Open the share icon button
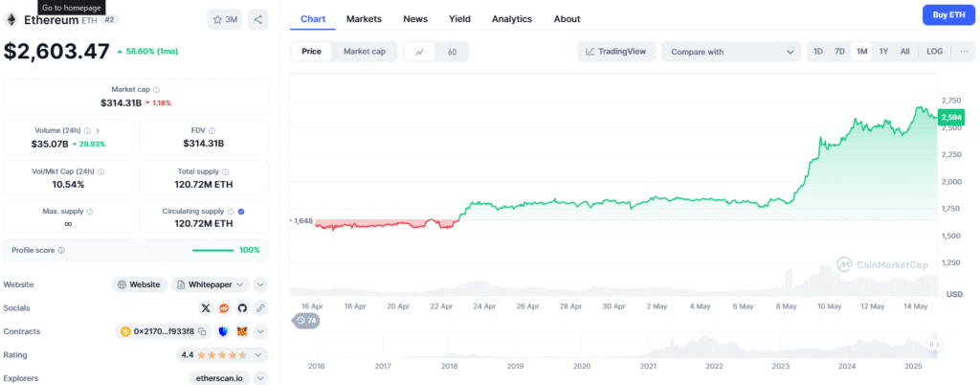The image size is (980, 385). [x=258, y=19]
